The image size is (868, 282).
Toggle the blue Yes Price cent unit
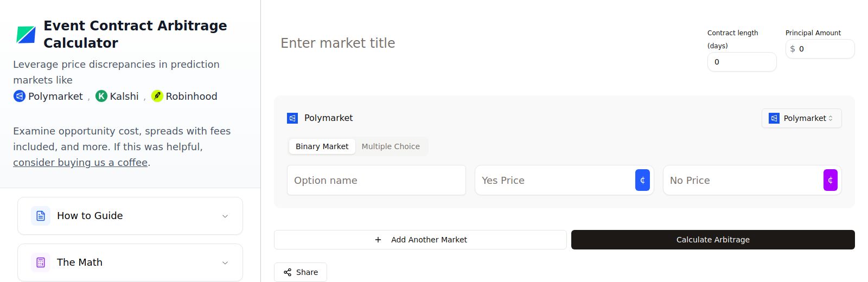[x=642, y=180]
